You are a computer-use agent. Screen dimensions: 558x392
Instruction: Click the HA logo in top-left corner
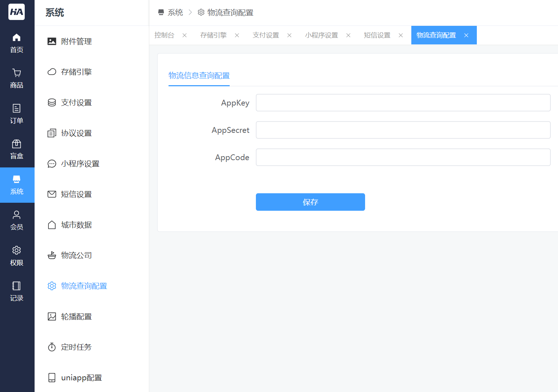tap(16, 12)
